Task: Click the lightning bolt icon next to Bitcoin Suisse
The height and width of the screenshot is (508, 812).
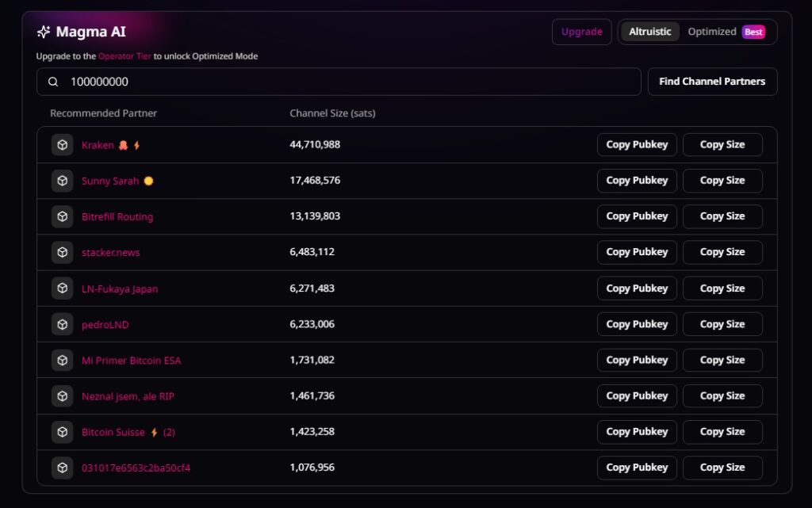Action: 155,433
